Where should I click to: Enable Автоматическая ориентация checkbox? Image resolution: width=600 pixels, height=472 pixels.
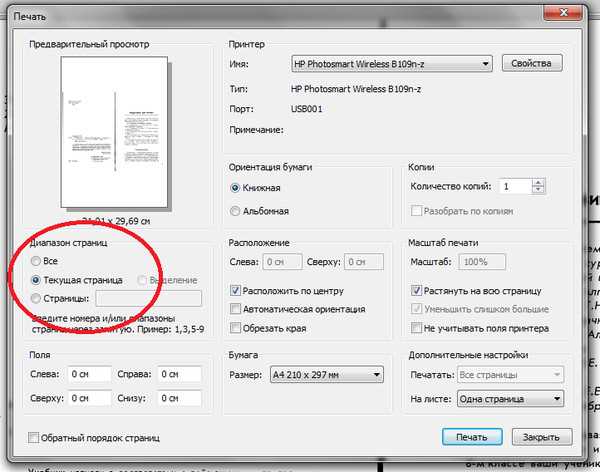click(x=235, y=309)
